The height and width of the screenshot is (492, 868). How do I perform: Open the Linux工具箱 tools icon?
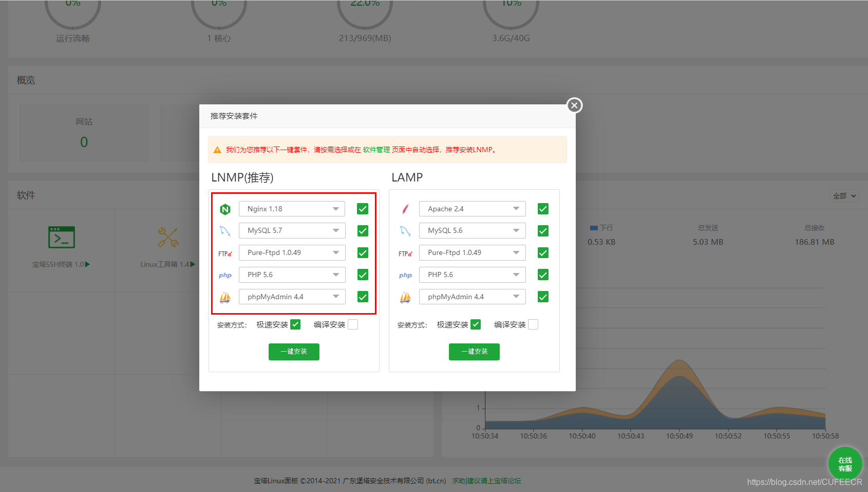[x=168, y=238]
